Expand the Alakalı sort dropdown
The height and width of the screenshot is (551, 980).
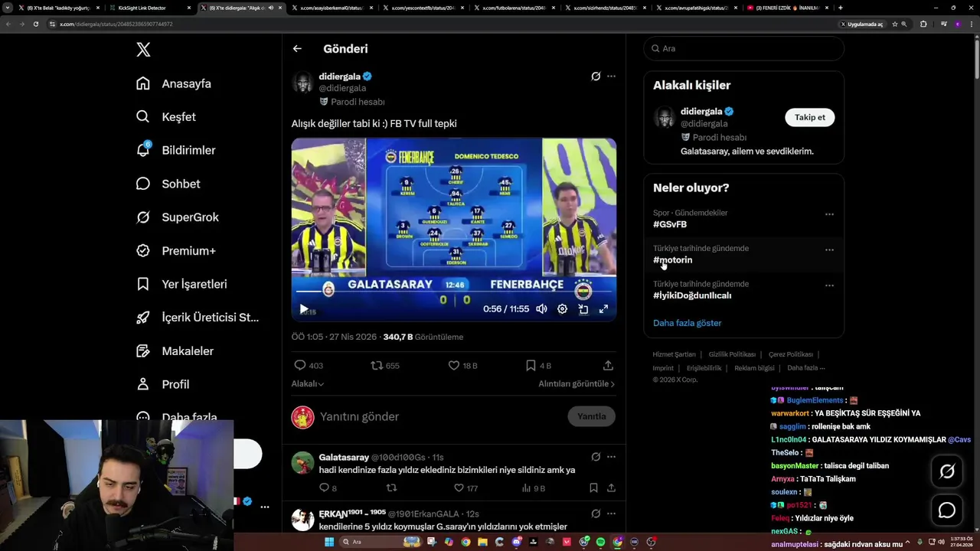[x=307, y=384]
